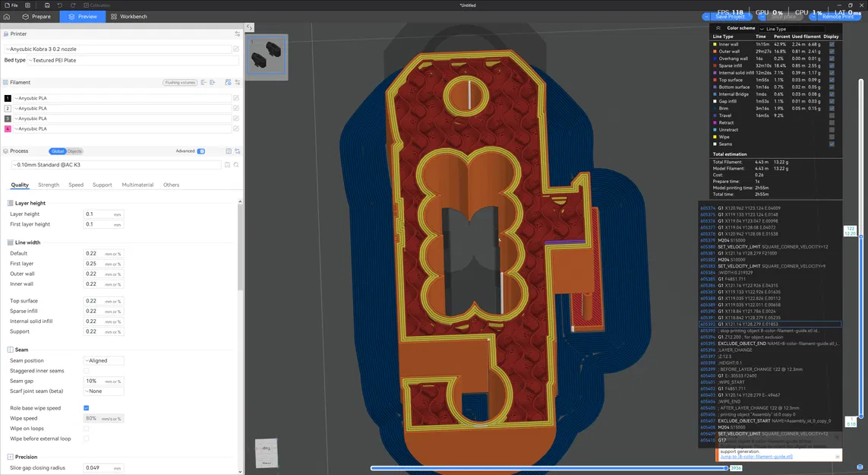The width and height of the screenshot is (868, 475).
Task: Enable display of Travel moves
Action: click(x=832, y=116)
